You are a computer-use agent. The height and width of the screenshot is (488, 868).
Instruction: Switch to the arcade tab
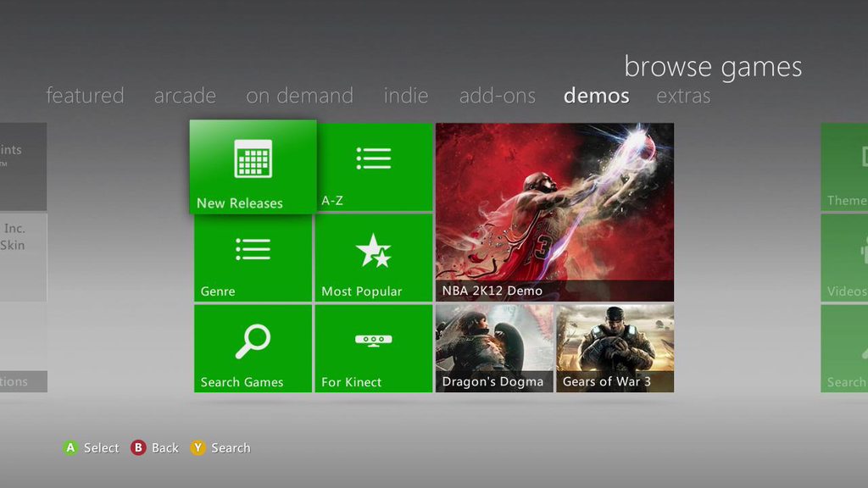click(x=185, y=96)
